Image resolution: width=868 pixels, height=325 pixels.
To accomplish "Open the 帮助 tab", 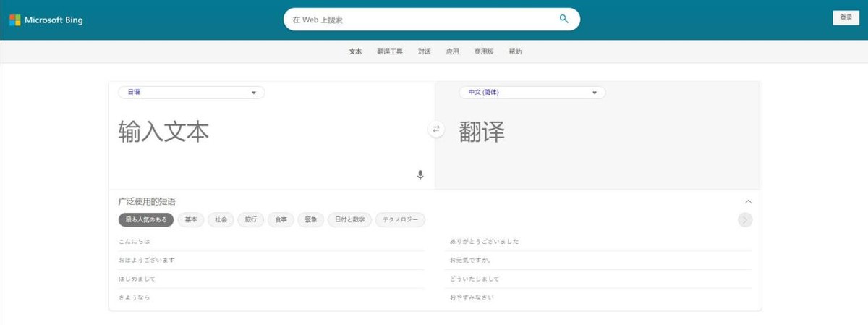I will [x=515, y=52].
